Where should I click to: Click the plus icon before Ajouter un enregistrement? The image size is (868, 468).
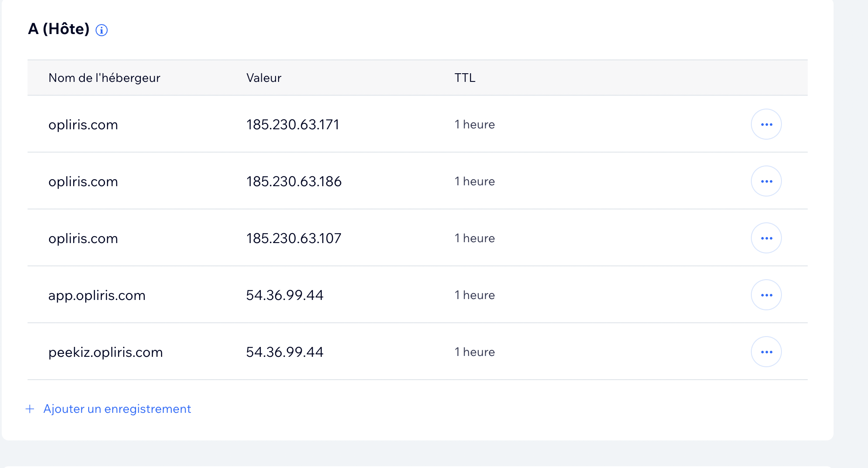point(30,409)
